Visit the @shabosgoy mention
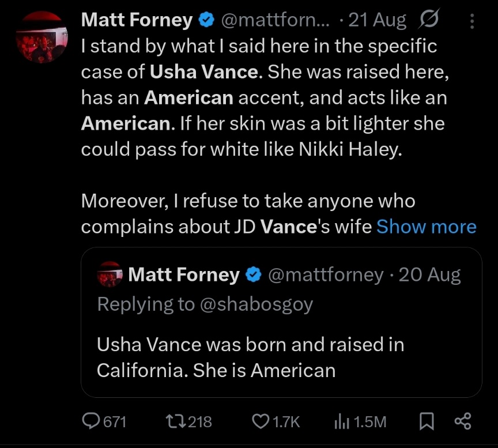Image resolution: width=498 pixels, height=448 pixels. point(256,304)
